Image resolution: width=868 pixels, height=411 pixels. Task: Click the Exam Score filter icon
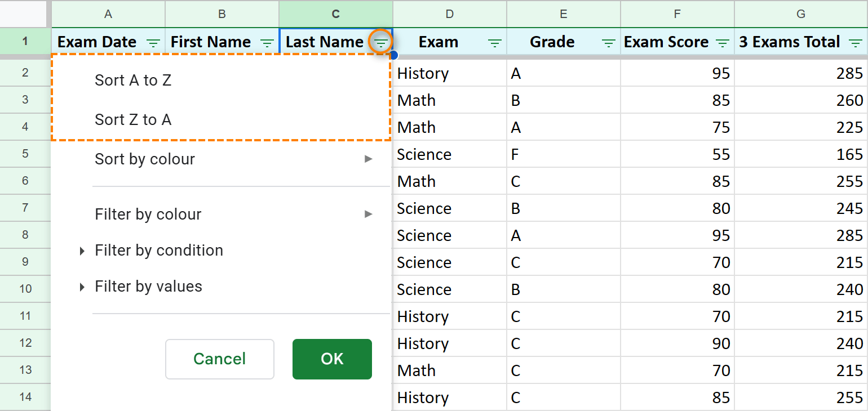[x=722, y=42]
